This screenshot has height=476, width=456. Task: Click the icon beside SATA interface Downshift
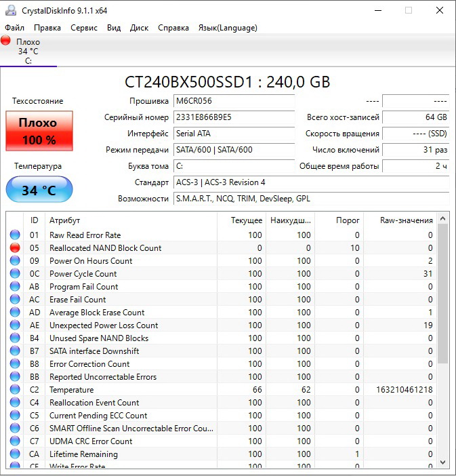(15, 351)
